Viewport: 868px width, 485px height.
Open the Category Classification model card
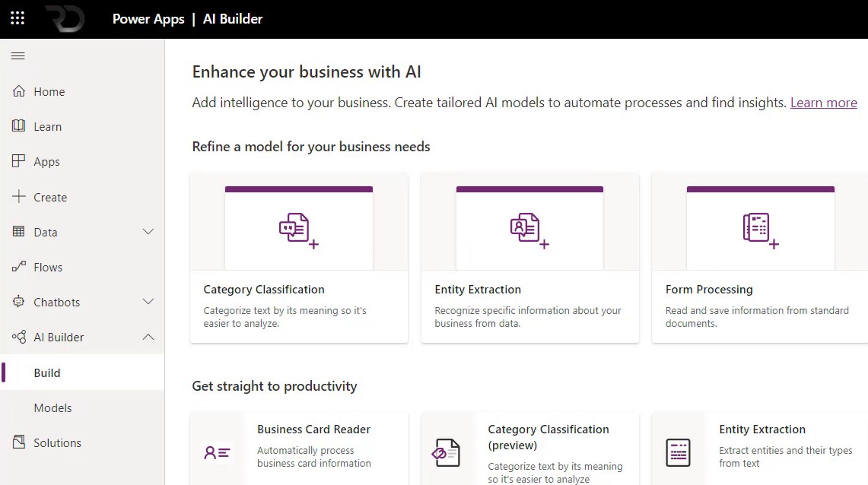pos(299,258)
